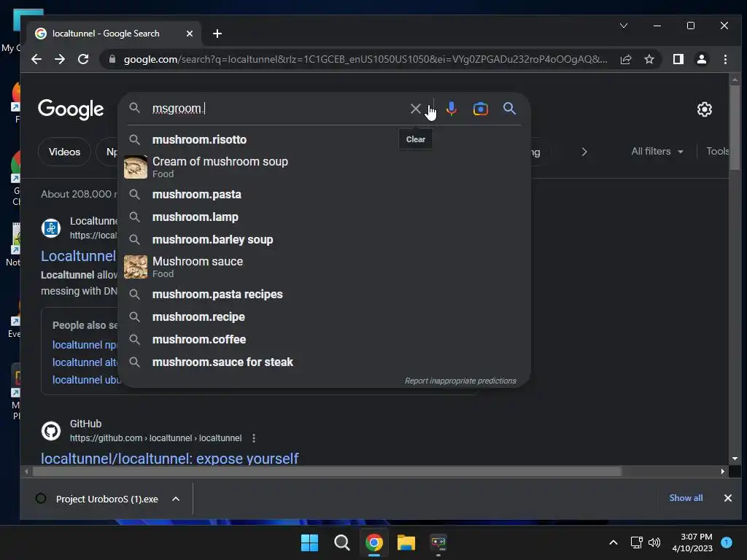Open the tab search chevron
The image size is (747, 560).
tap(623, 26)
